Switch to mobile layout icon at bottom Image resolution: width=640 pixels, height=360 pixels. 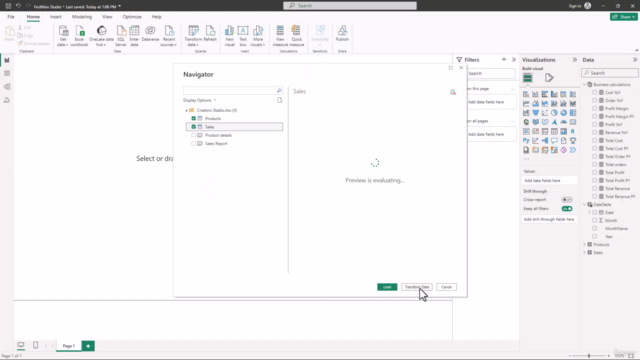click(x=36, y=345)
